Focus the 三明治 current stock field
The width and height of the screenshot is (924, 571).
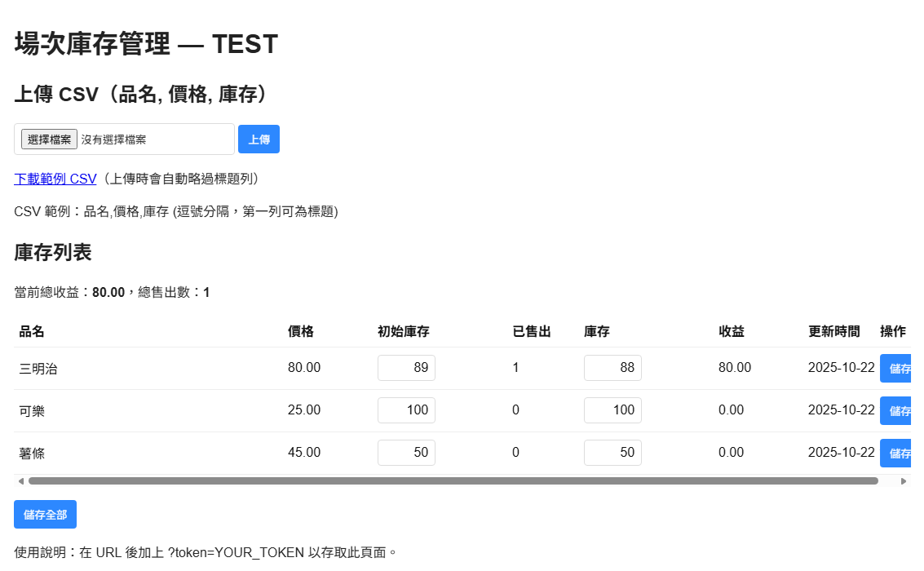click(612, 368)
